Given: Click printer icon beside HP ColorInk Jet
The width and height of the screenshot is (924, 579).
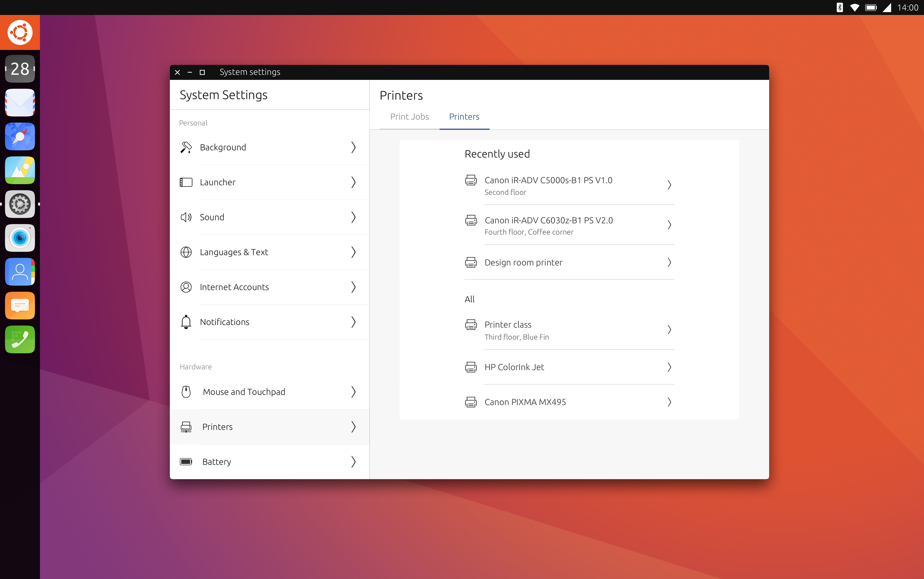Looking at the screenshot, I should click(x=471, y=367).
